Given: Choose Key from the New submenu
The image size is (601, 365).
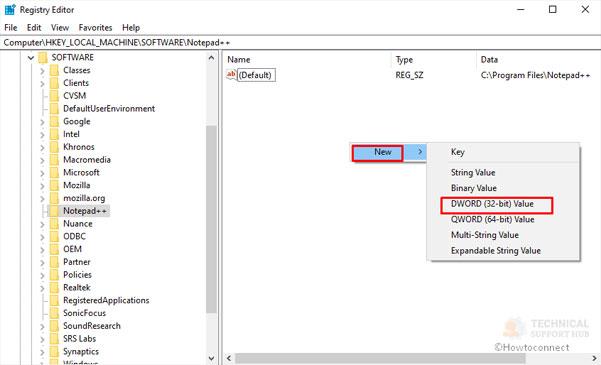Looking at the screenshot, I should tap(458, 152).
